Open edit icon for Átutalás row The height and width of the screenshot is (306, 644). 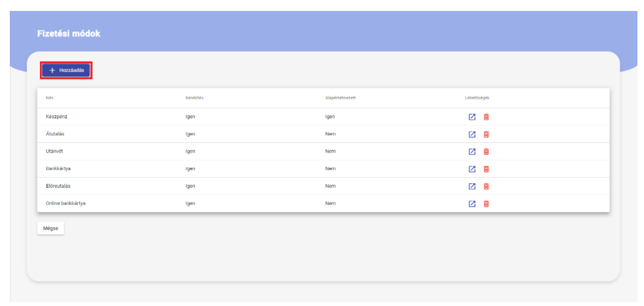tap(472, 134)
